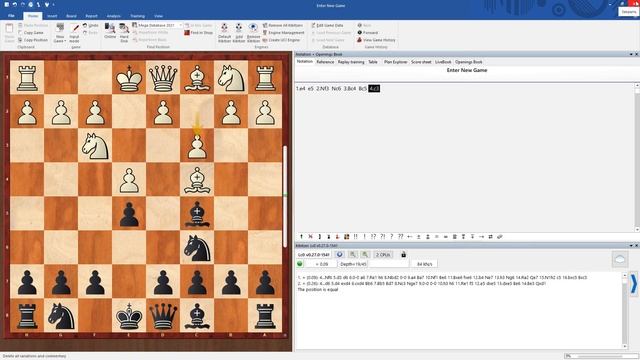The height and width of the screenshot is (360, 640).
Task: Open View Game History
Action: point(376,40)
